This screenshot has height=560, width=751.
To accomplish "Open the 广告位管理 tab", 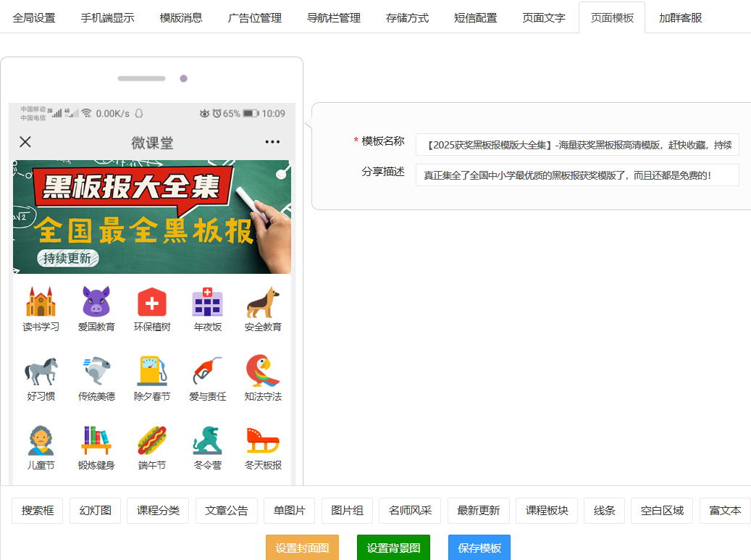I will (254, 17).
